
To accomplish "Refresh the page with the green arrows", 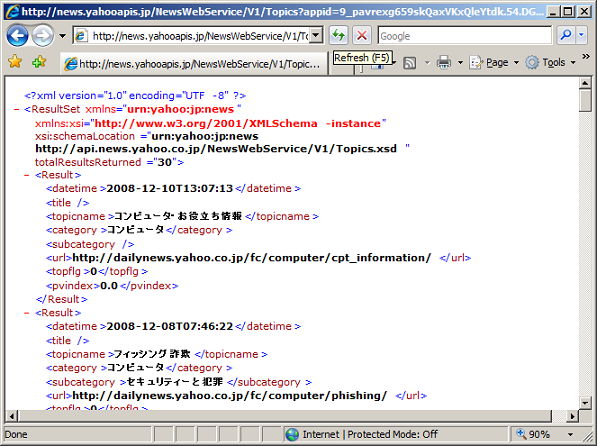I will click(x=338, y=36).
